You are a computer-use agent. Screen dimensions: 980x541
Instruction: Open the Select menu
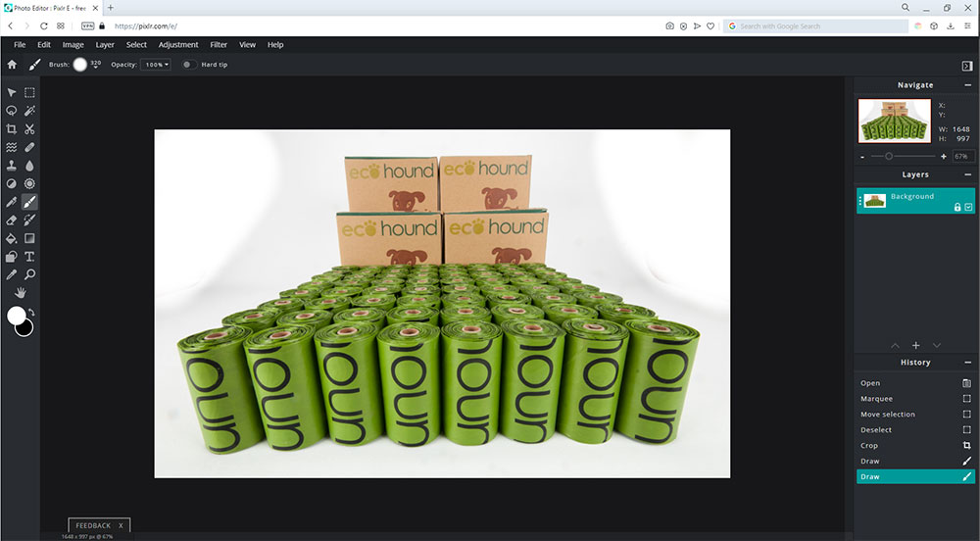tap(136, 45)
